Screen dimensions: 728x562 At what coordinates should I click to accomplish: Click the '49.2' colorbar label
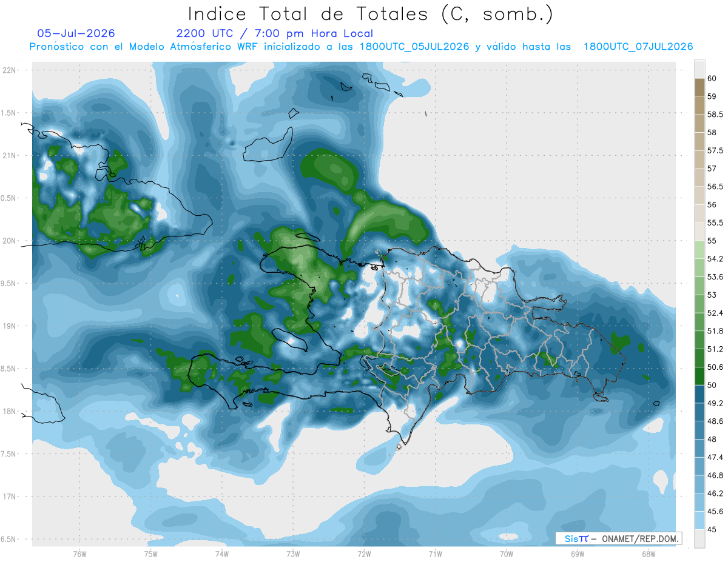click(x=715, y=403)
